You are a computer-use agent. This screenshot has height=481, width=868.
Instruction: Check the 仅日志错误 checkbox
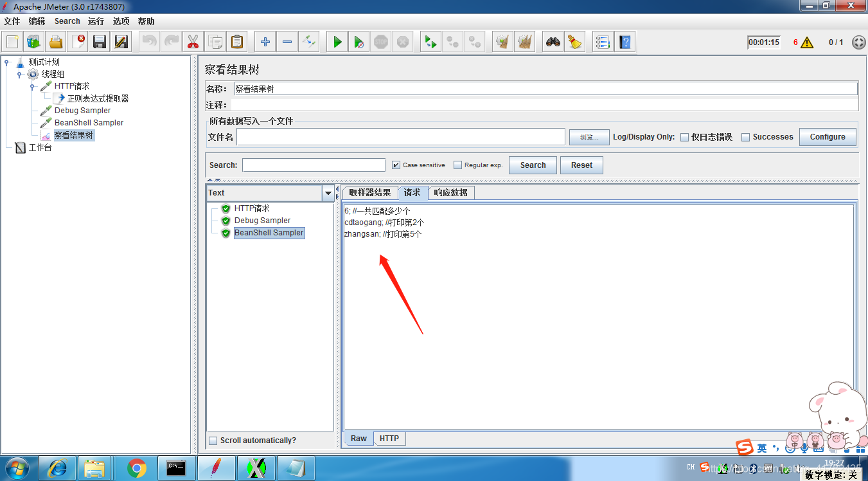click(x=685, y=137)
